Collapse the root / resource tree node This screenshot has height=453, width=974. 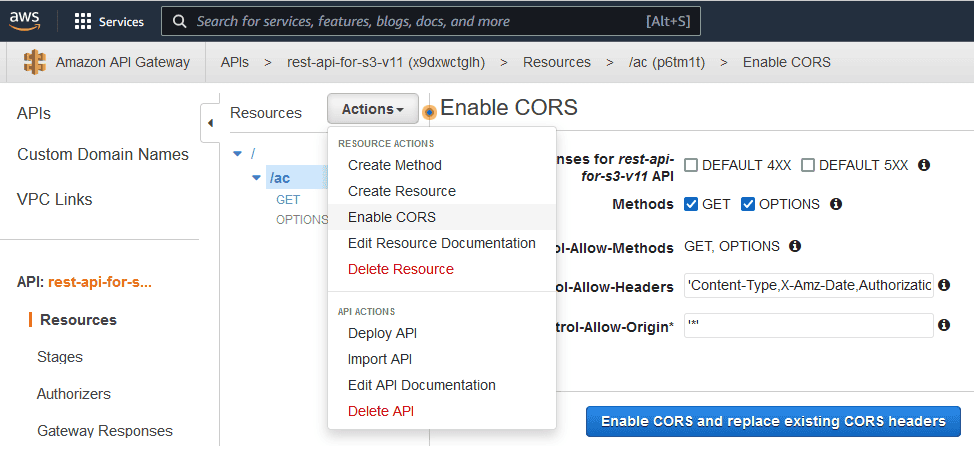click(237, 153)
